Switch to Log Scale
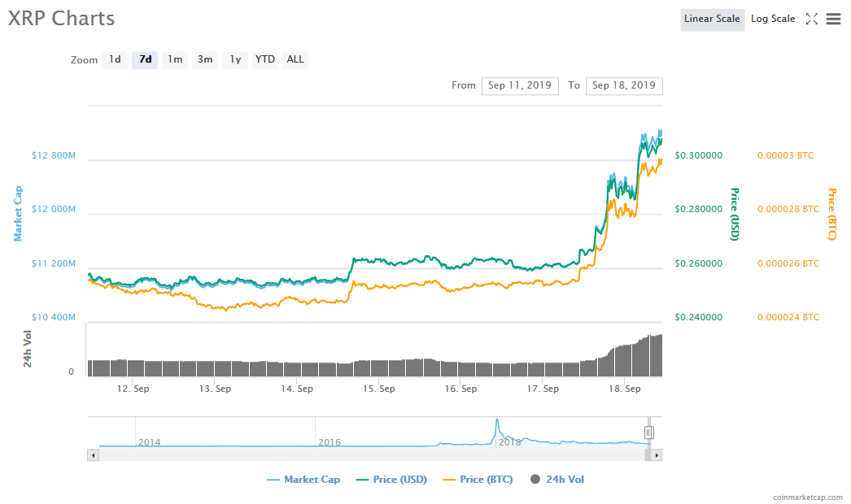 [x=773, y=20]
